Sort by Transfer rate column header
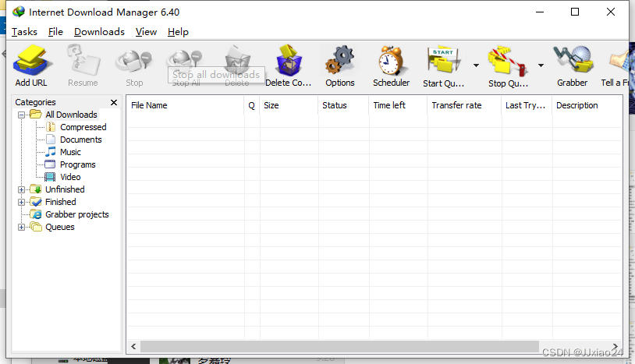 (x=464, y=105)
